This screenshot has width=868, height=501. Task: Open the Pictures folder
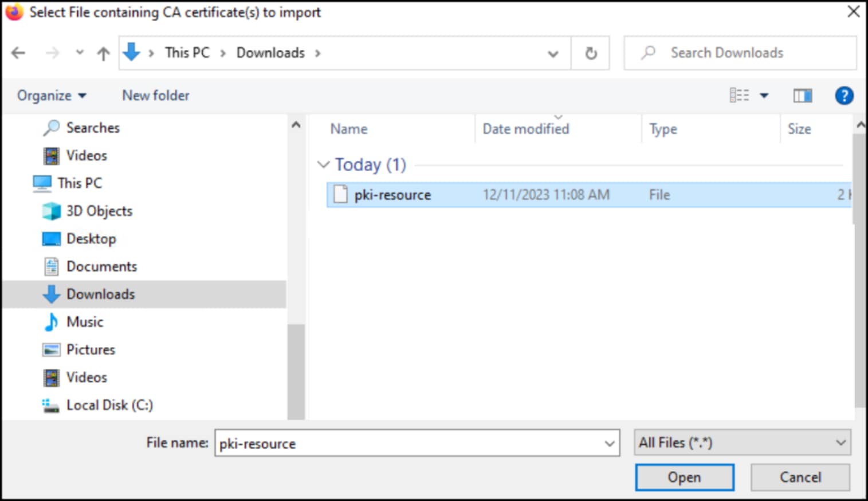click(x=91, y=349)
